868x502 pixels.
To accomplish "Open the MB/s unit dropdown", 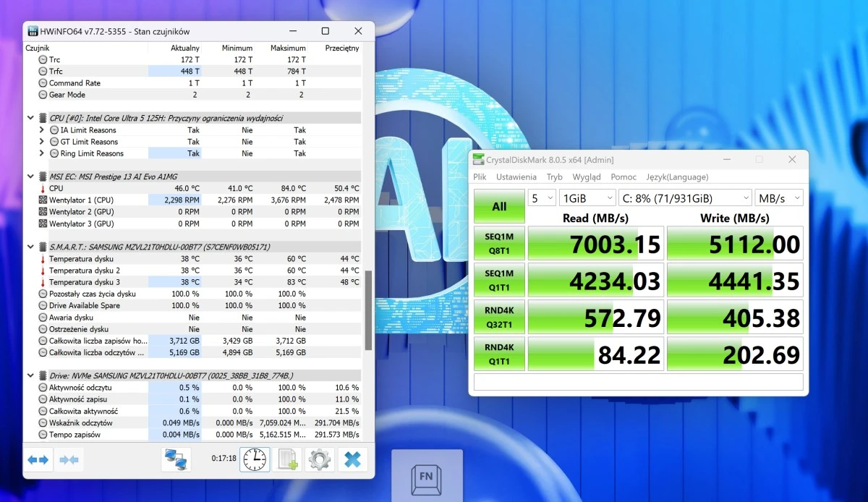I will point(778,197).
